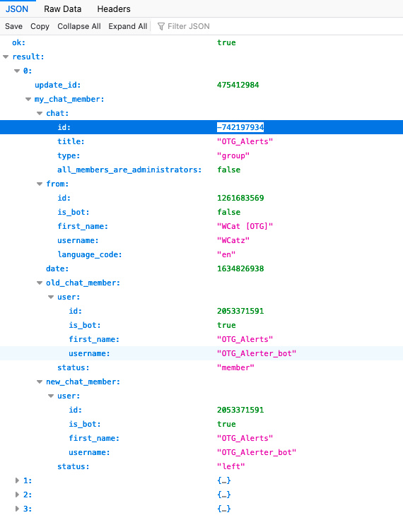
Task: Switch to the Raw Data tab
Action: [63, 8]
